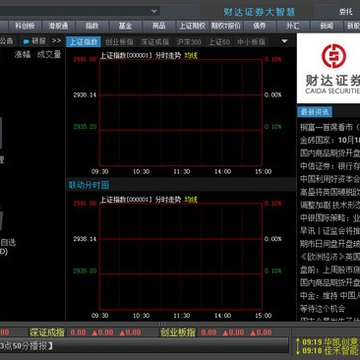Open the news item starting with 中金：维持

click(x=330, y=296)
